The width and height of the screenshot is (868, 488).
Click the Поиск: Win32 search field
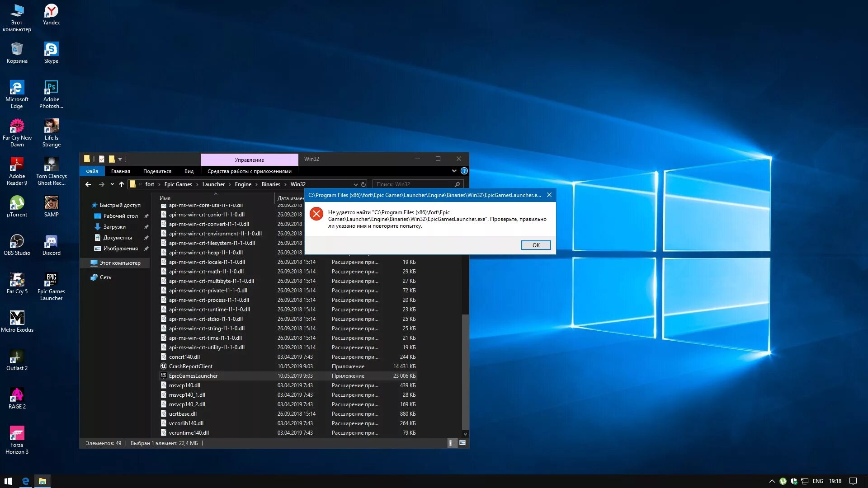pos(418,184)
